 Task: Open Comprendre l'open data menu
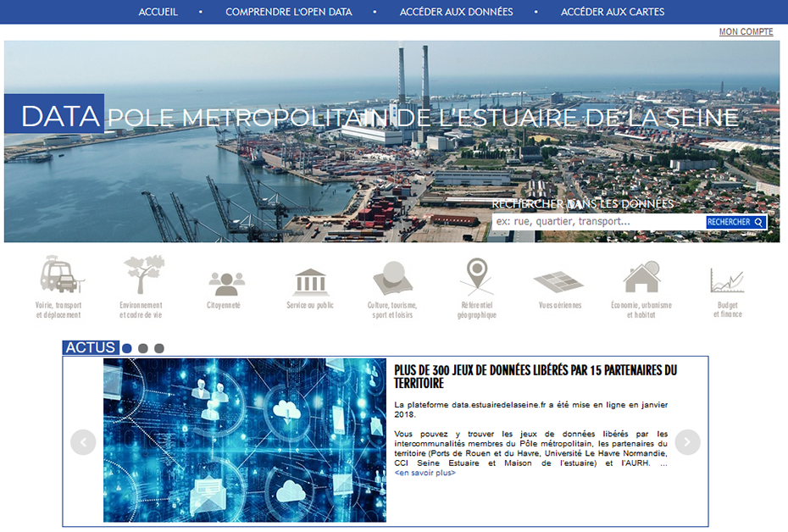click(x=288, y=12)
